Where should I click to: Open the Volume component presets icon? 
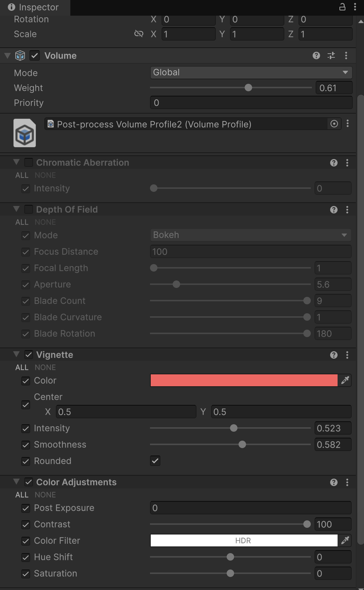[x=331, y=55]
